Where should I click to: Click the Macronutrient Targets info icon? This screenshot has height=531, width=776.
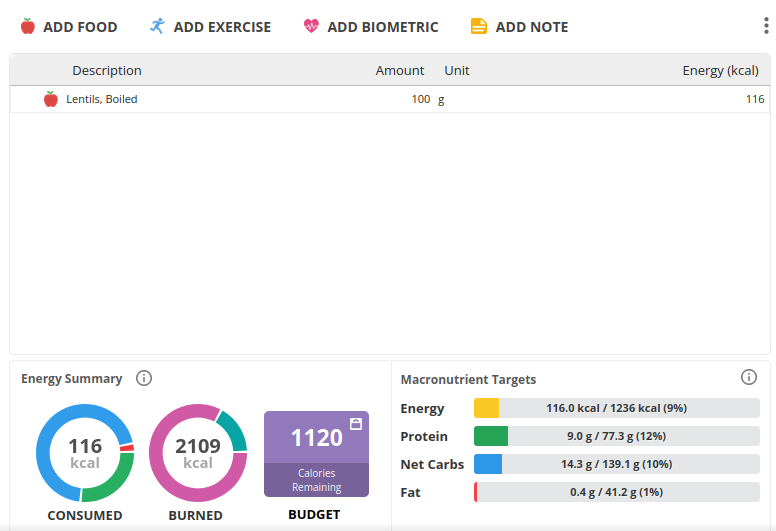pos(749,377)
